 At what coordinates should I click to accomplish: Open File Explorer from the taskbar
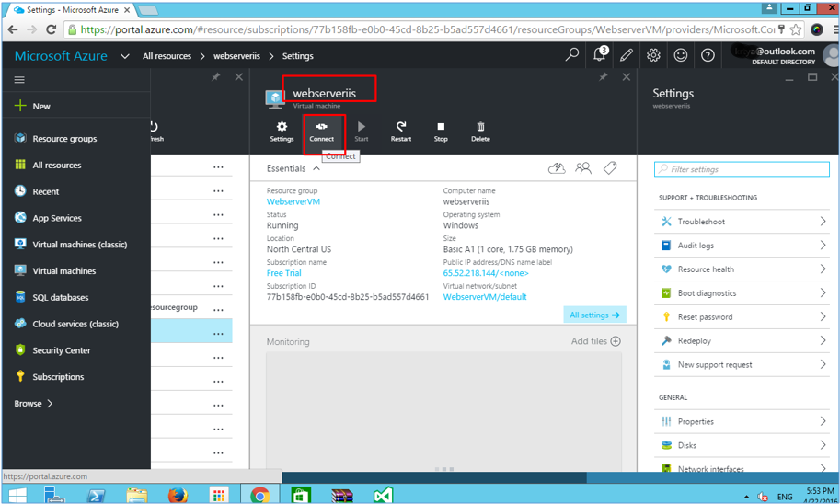point(136,495)
